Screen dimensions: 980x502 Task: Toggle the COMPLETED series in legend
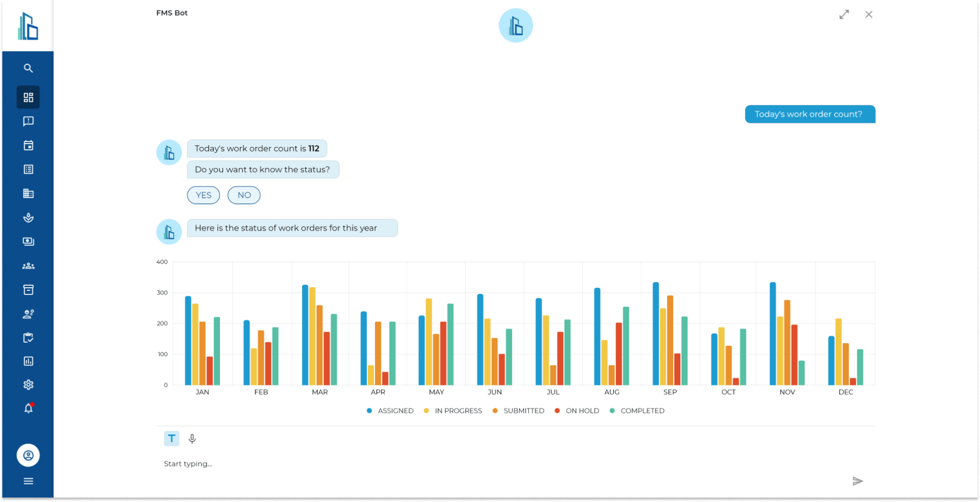coord(642,411)
